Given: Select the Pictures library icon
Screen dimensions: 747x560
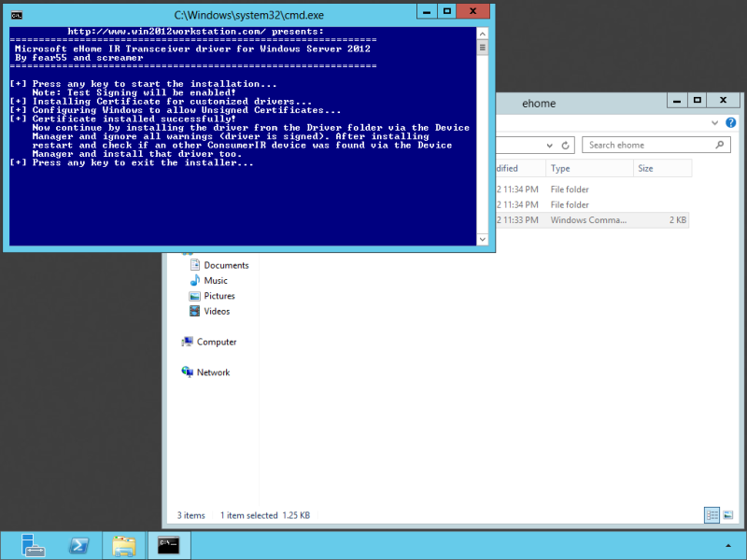Looking at the screenshot, I should [194, 296].
